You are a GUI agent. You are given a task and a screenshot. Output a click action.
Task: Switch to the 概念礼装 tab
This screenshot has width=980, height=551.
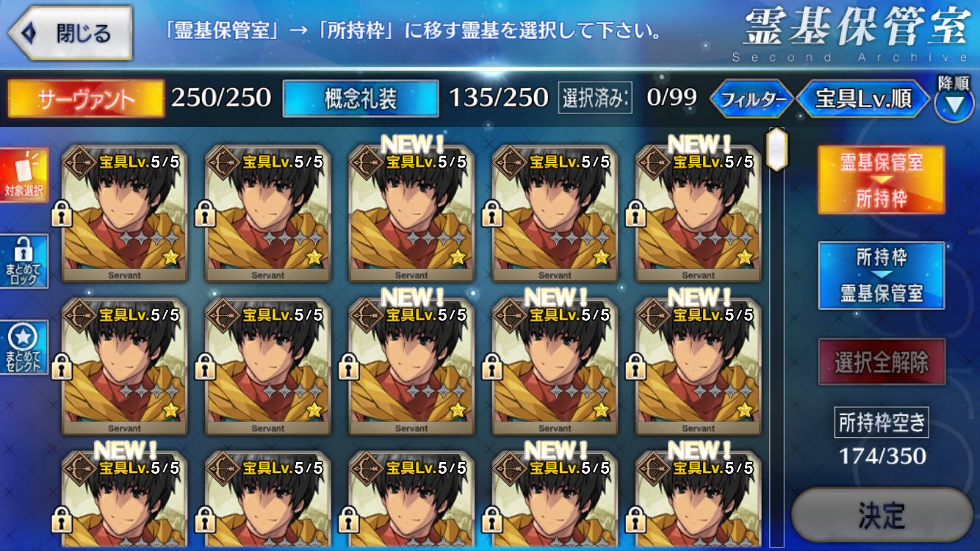pyautogui.click(x=361, y=98)
